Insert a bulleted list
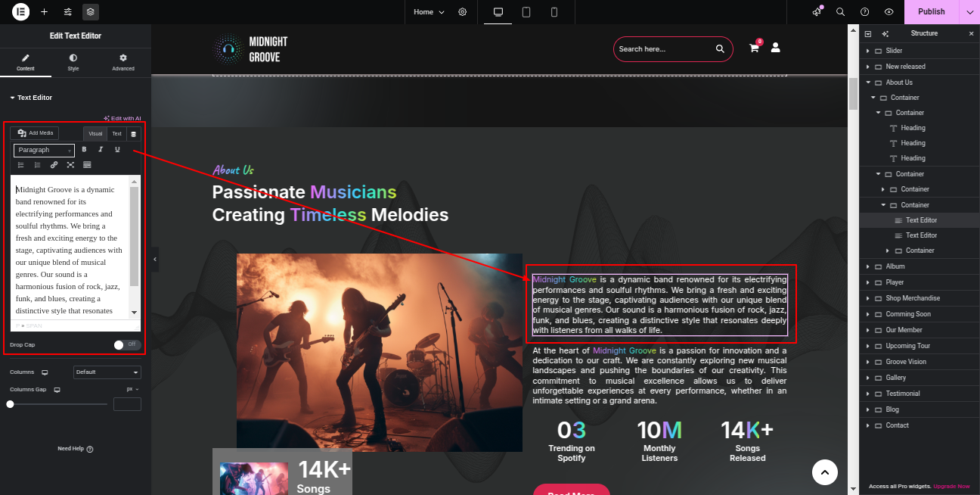Viewport: 980px width, 495px height. [x=20, y=165]
